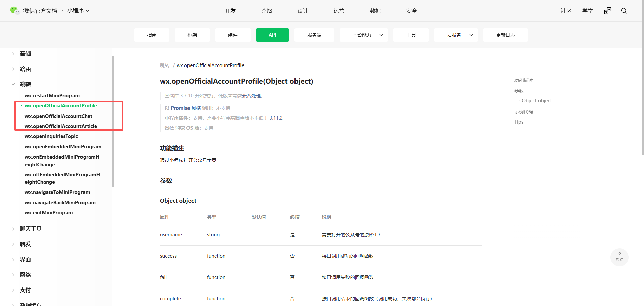The height and width of the screenshot is (306, 644).
Task: Collapse the 跳转 sidebar section
Action: click(25, 84)
